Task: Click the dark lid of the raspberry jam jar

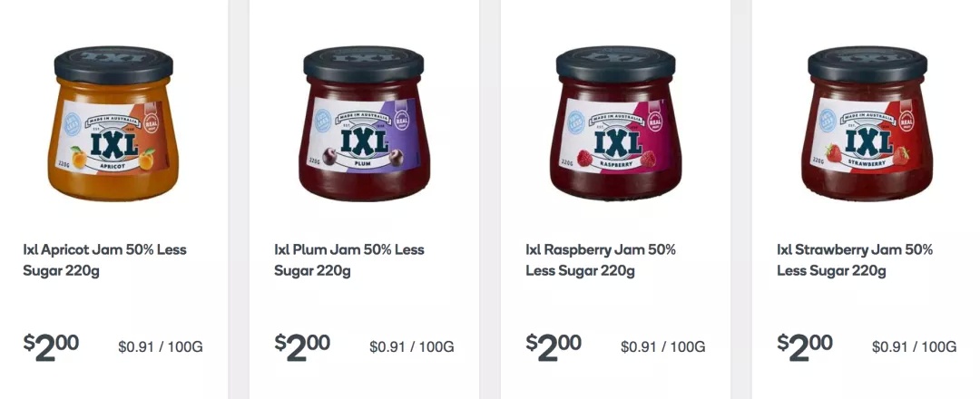Action: coord(615,63)
